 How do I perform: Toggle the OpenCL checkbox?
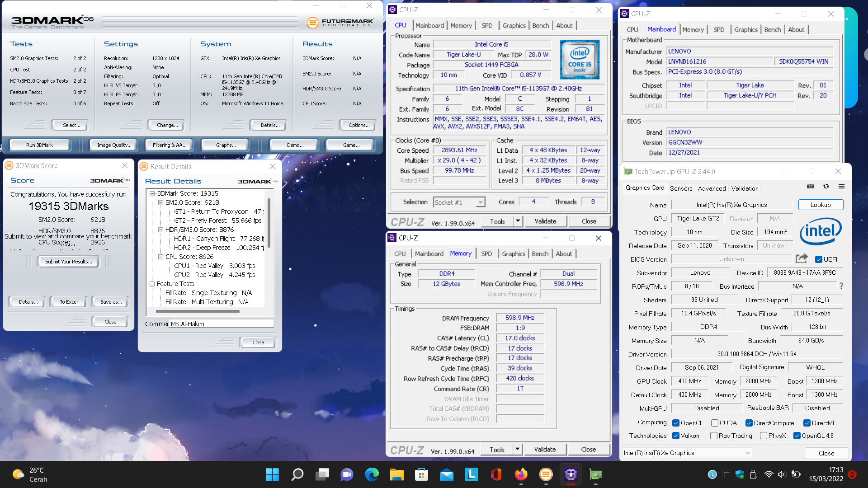(676, 423)
